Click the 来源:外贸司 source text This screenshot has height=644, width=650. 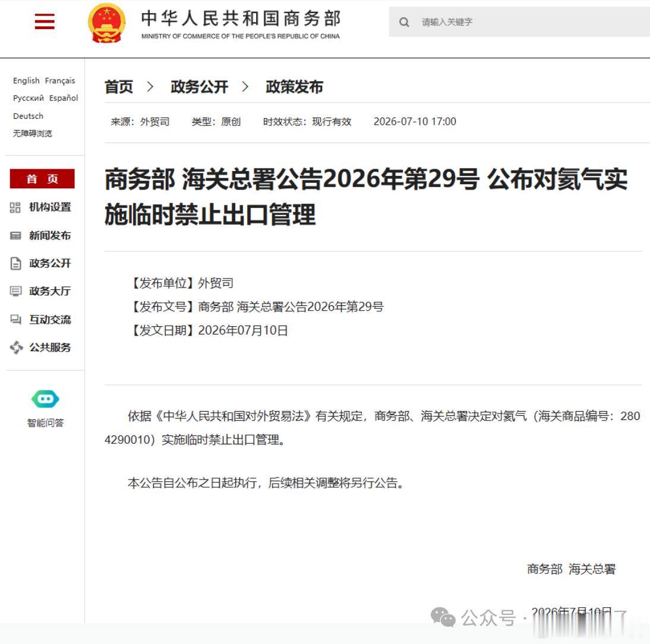(140, 121)
